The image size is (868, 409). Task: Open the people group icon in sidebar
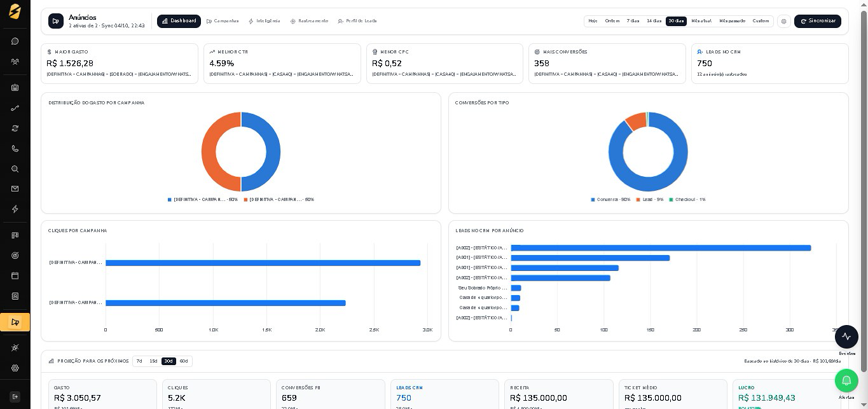click(15, 62)
